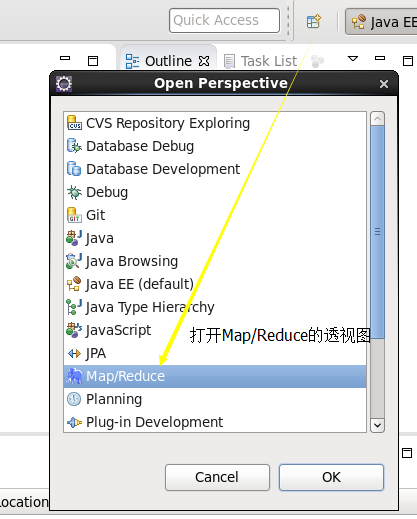Click the Cancel button
The image size is (417, 519).
tap(217, 477)
